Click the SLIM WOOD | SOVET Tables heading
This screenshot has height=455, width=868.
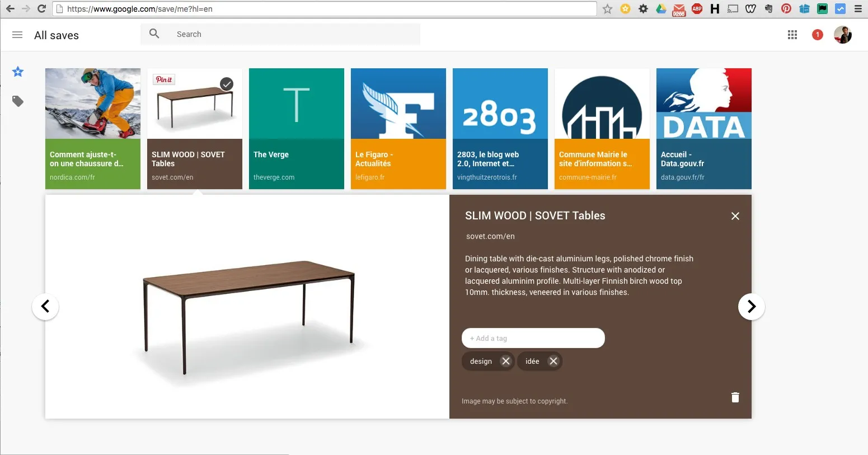point(535,215)
